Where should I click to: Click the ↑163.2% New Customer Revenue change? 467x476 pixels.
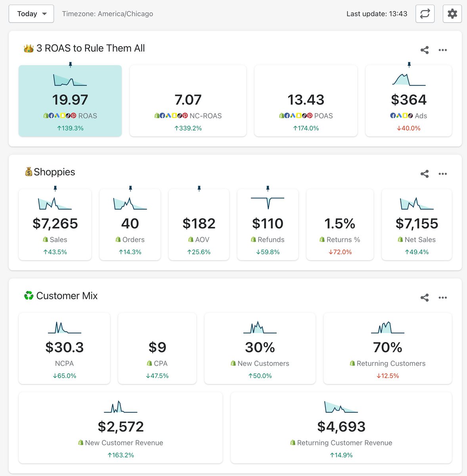point(121,455)
